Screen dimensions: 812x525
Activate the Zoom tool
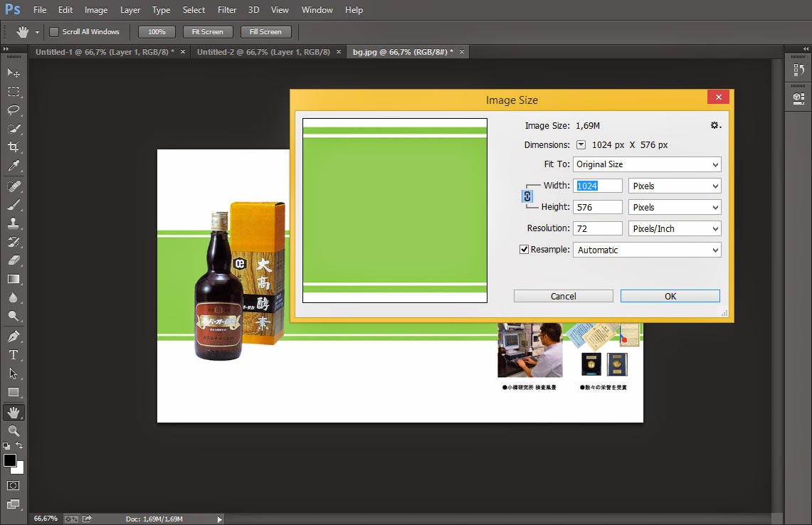tap(14, 430)
